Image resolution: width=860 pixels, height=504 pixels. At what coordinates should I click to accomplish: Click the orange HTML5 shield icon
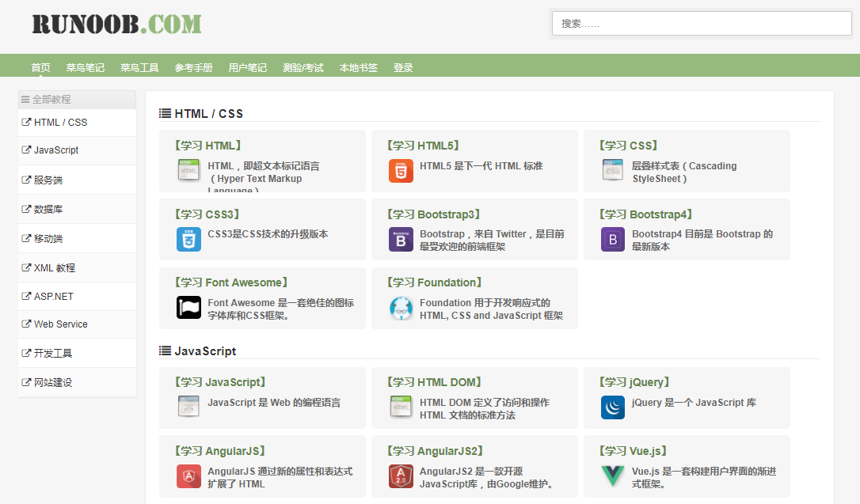401,171
